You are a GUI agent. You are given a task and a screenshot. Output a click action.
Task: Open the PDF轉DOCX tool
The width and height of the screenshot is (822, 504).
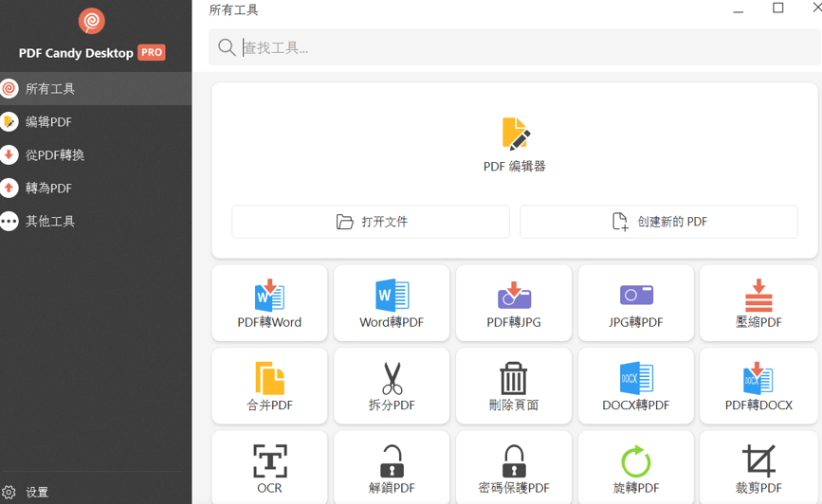pyautogui.click(x=758, y=387)
